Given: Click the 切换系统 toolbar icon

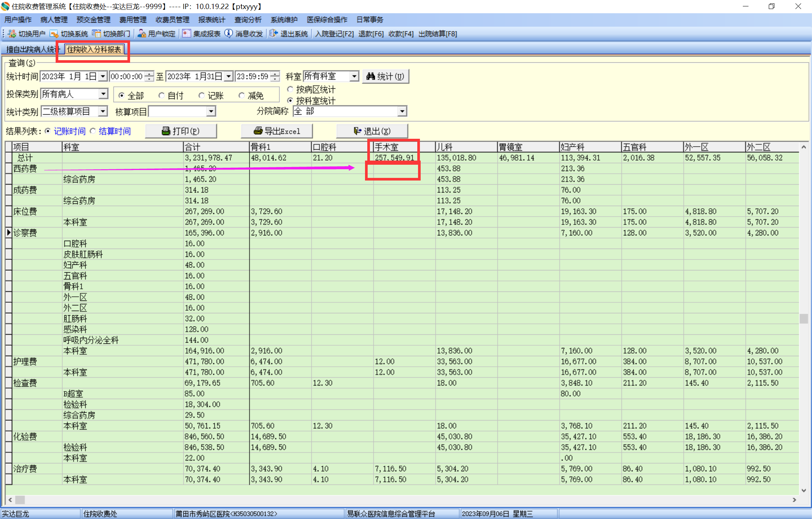Looking at the screenshot, I should tap(54, 34).
